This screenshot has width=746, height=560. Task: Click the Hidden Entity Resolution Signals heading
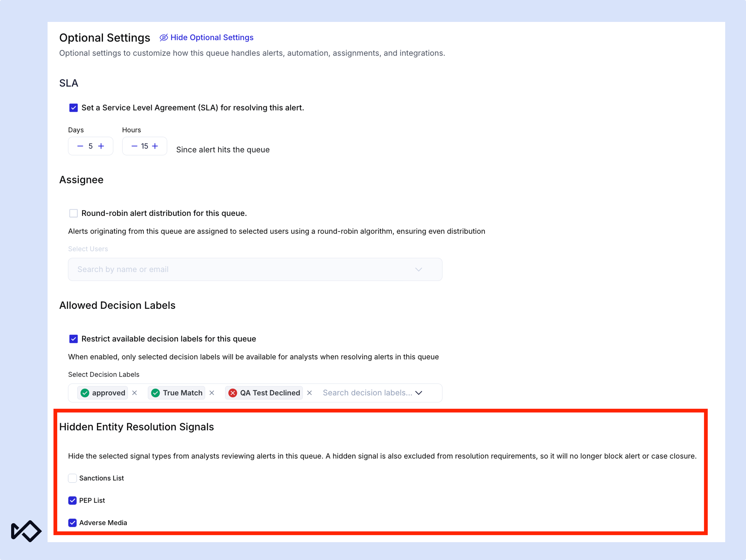(137, 427)
